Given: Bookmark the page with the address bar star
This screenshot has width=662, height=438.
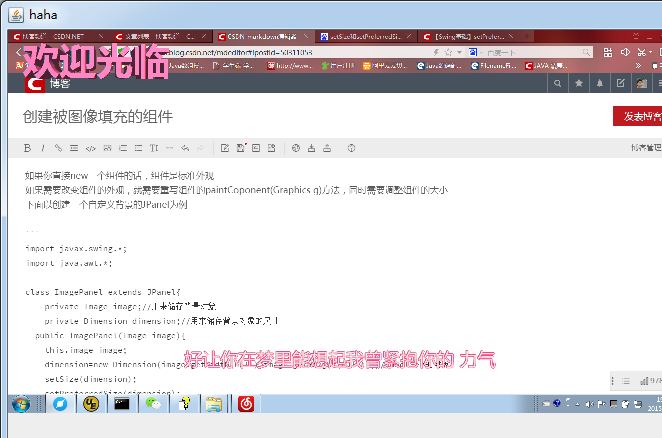Looking at the screenshot, I should coord(448,52).
